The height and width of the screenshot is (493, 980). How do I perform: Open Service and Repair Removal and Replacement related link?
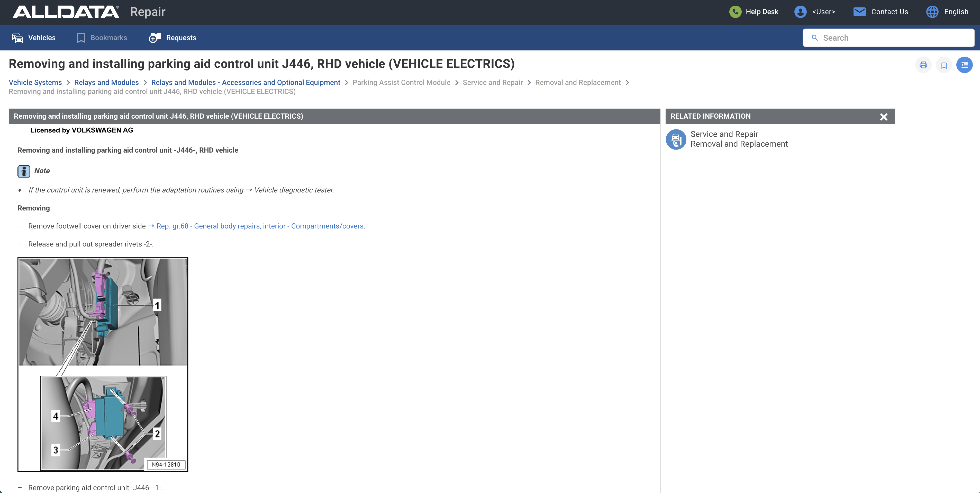tap(739, 139)
